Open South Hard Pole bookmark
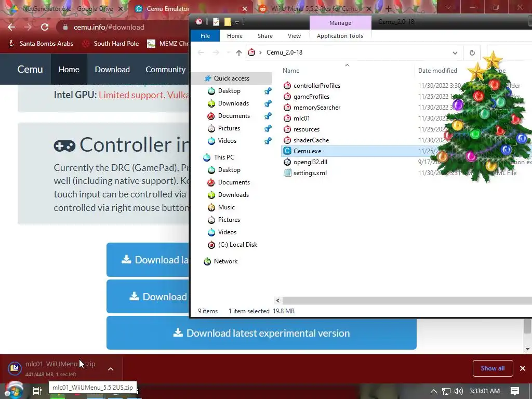Image resolution: width=532 pixels, height=399 pixels. (111, 44)
